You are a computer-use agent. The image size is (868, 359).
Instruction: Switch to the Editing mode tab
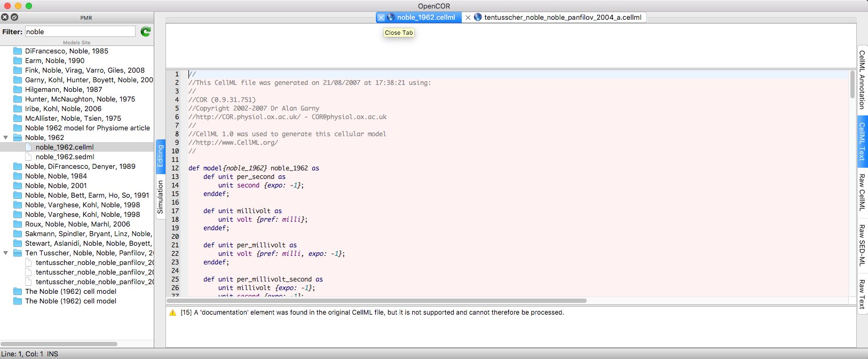[160, 157]
